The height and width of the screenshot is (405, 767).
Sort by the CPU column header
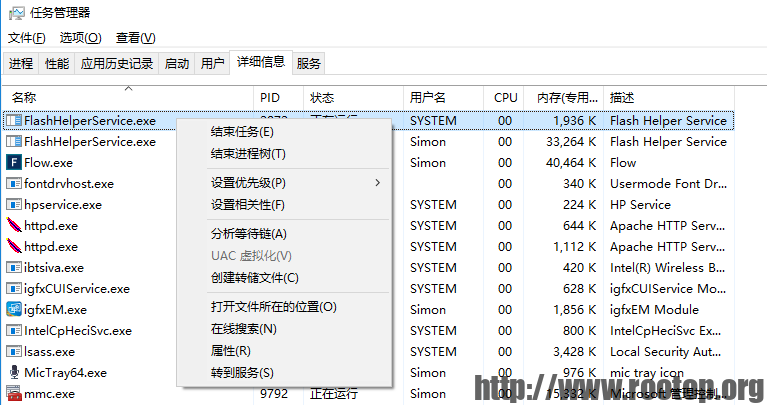point(504,97)
